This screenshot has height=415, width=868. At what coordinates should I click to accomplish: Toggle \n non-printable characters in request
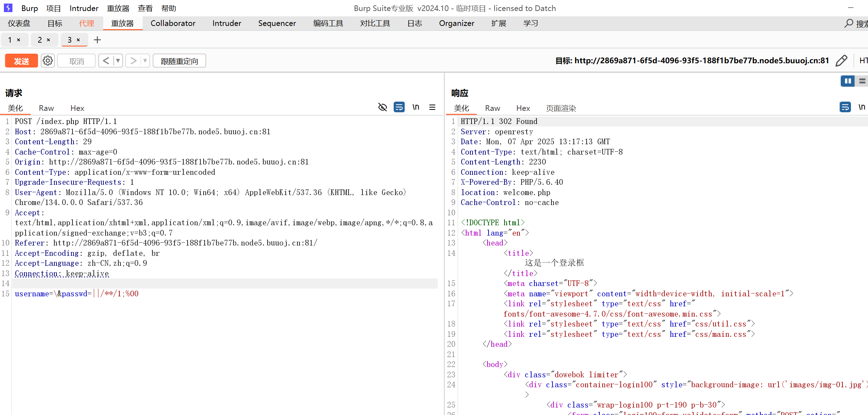[416, 107]
